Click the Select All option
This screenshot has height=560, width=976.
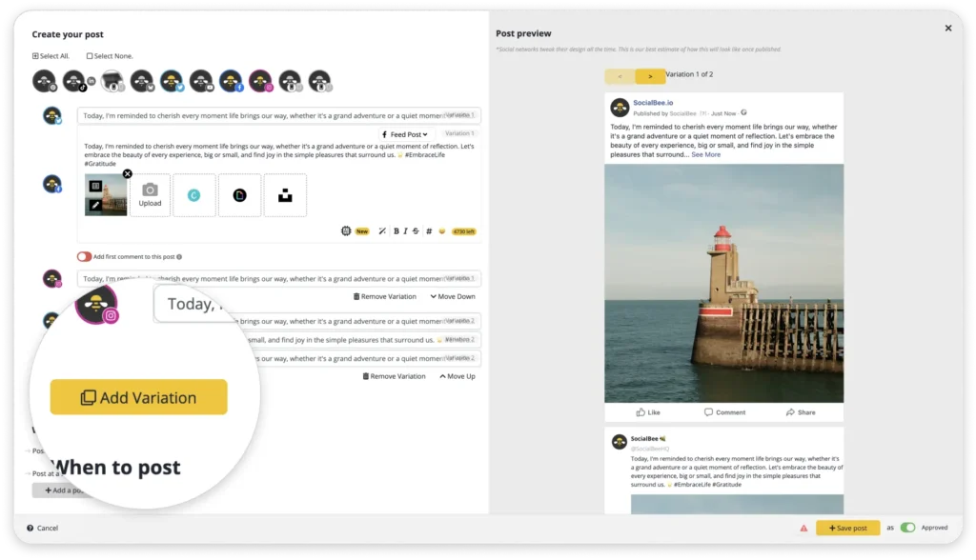(x=51, y=56)
